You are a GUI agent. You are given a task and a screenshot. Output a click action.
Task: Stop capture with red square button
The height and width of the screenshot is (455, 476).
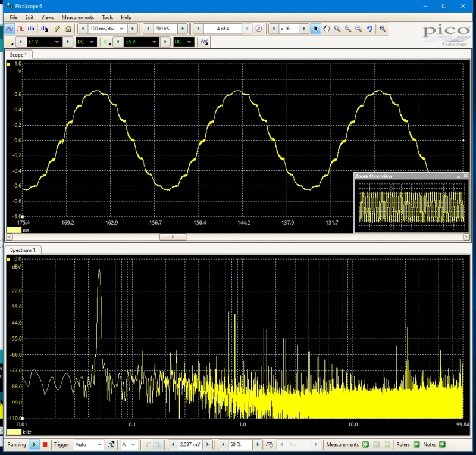pyautogui.click(x=45, y=445)
